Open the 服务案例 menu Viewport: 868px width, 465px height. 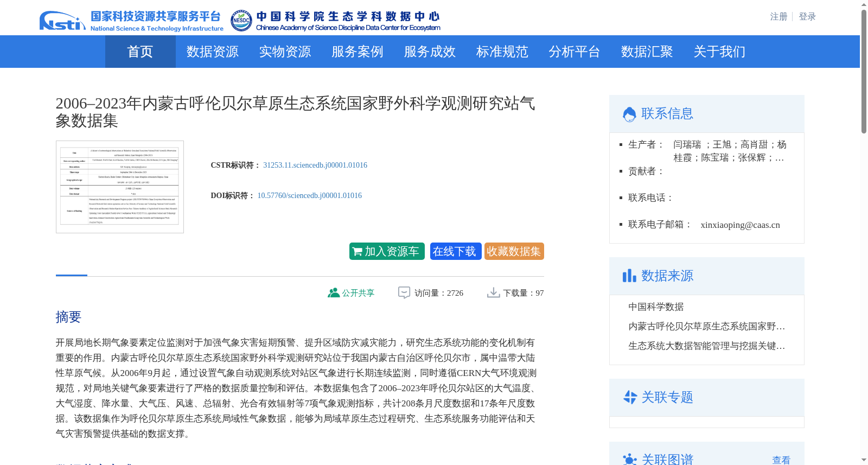(x=357, y=52)
